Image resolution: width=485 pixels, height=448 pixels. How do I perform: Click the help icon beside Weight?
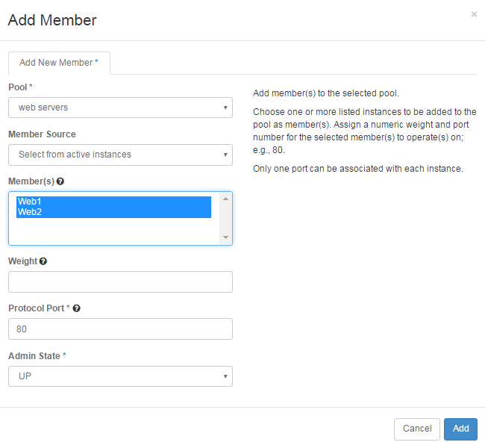[x=43, y=261]
